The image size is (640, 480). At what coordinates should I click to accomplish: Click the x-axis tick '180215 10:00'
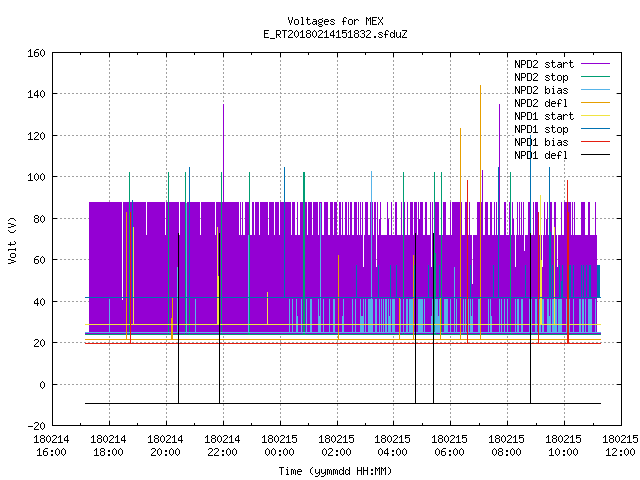[563, 446]
